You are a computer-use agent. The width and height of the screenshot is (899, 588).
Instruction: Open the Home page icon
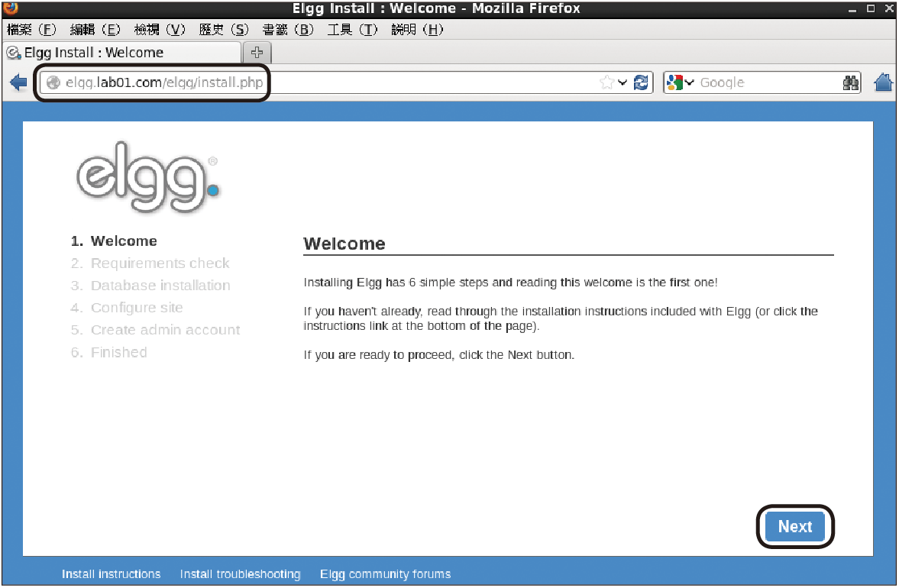click(x=883, y=82)
